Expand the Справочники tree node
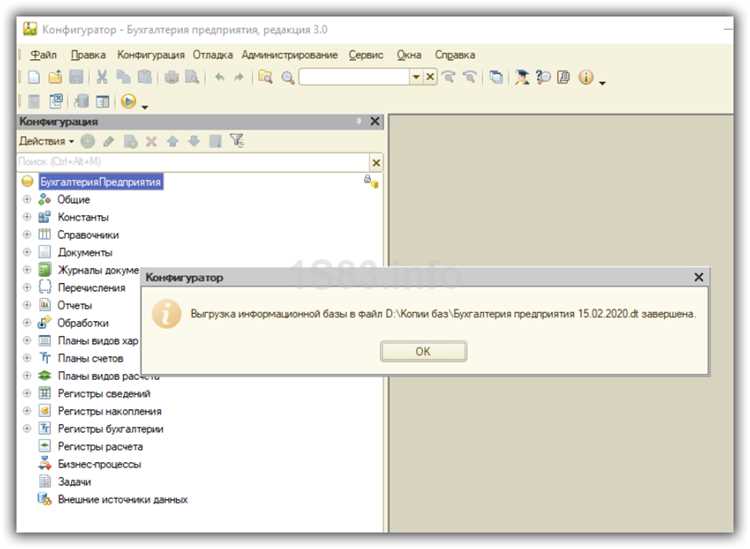Image resolution: width=750 pixels, height=549 pixels. 27,234
